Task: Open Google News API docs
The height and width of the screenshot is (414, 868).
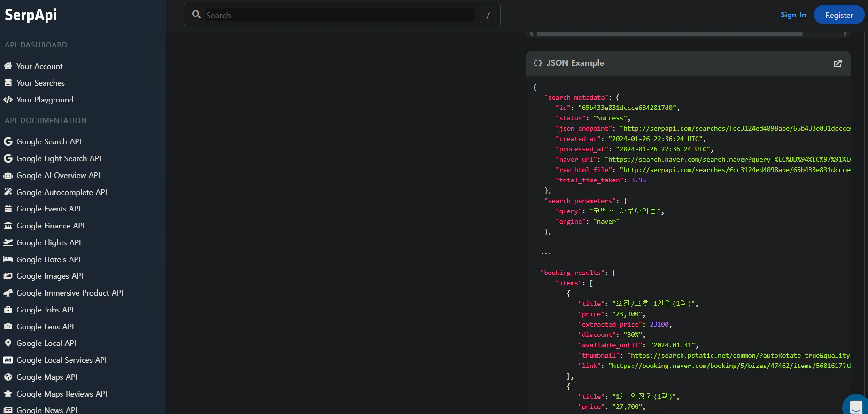Action: (47, 410)
